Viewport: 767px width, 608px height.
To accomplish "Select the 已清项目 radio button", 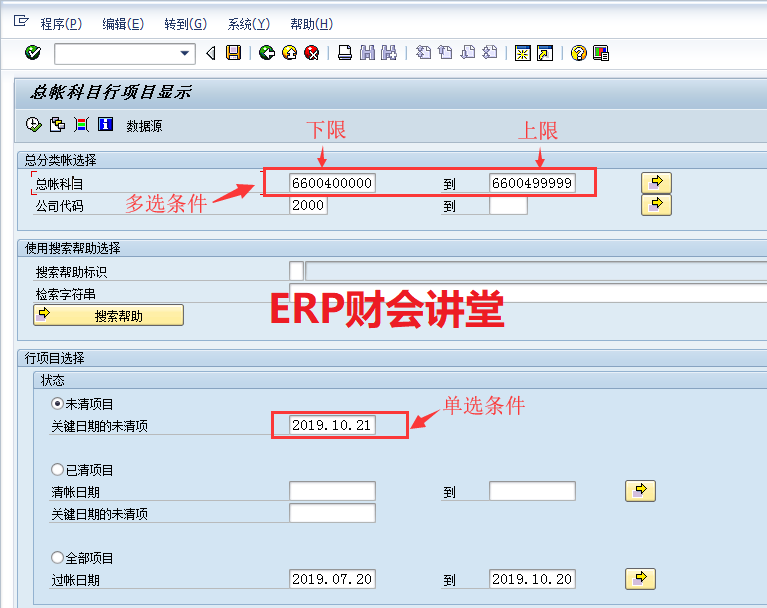I will (57, 470).
